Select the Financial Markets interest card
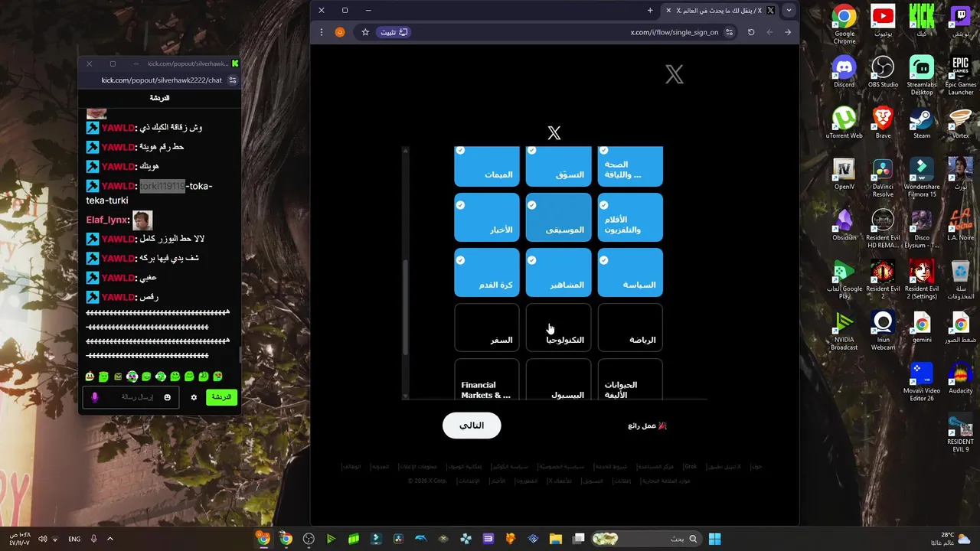The image size is (980, 551). tap(486, 380)
